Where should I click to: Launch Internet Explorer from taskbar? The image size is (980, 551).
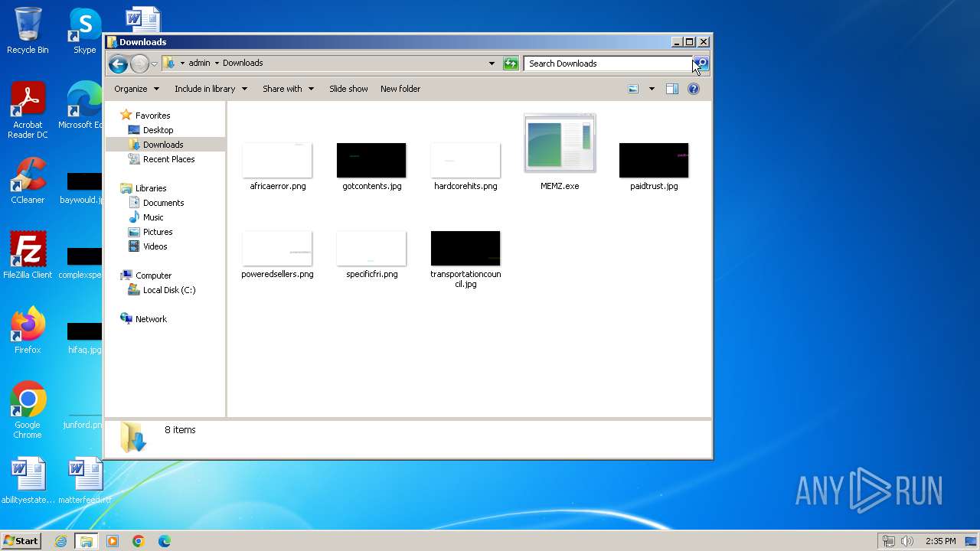60,541
